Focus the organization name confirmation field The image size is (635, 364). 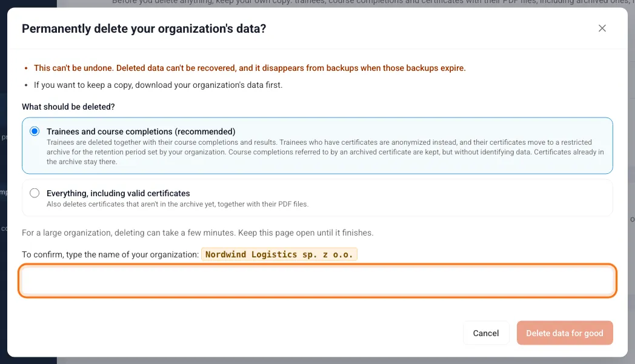[317, 280]
